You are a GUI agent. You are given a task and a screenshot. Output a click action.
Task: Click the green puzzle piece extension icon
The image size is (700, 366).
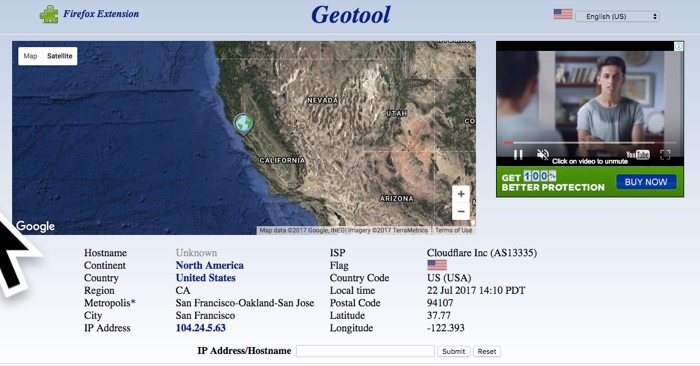tap(49, 14)
